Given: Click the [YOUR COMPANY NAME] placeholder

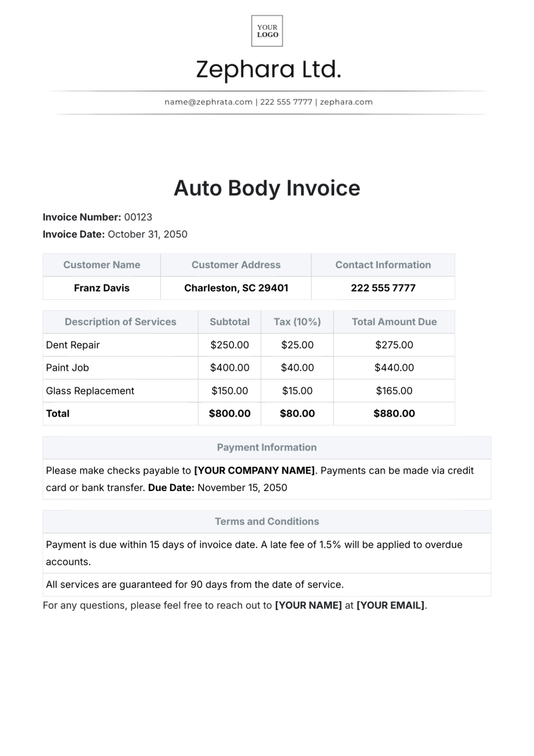Looking at the screenshot, I should pos(255,470).
